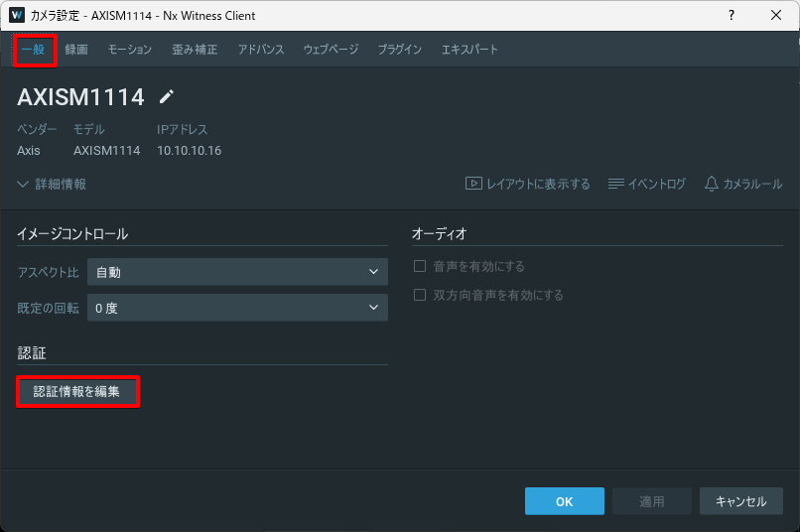Click the model value AXISM1114

coord(106,151)
